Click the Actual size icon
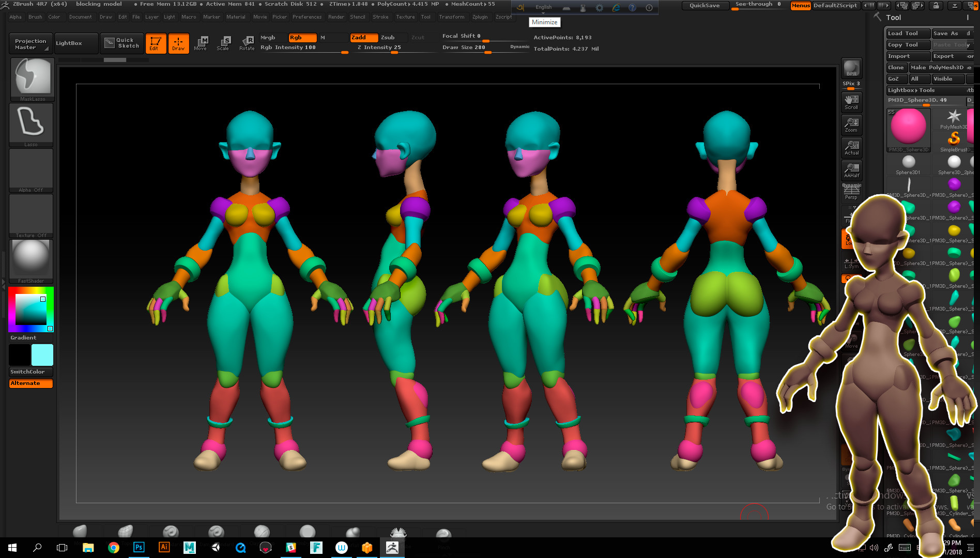This screenshot has width=980, height=558. (851, 148)
